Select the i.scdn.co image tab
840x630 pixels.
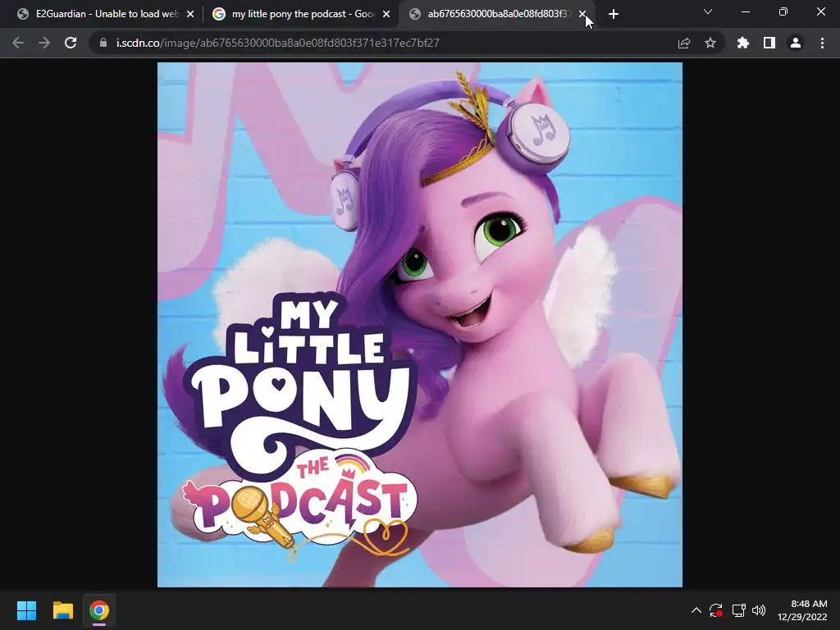(498, 14)
